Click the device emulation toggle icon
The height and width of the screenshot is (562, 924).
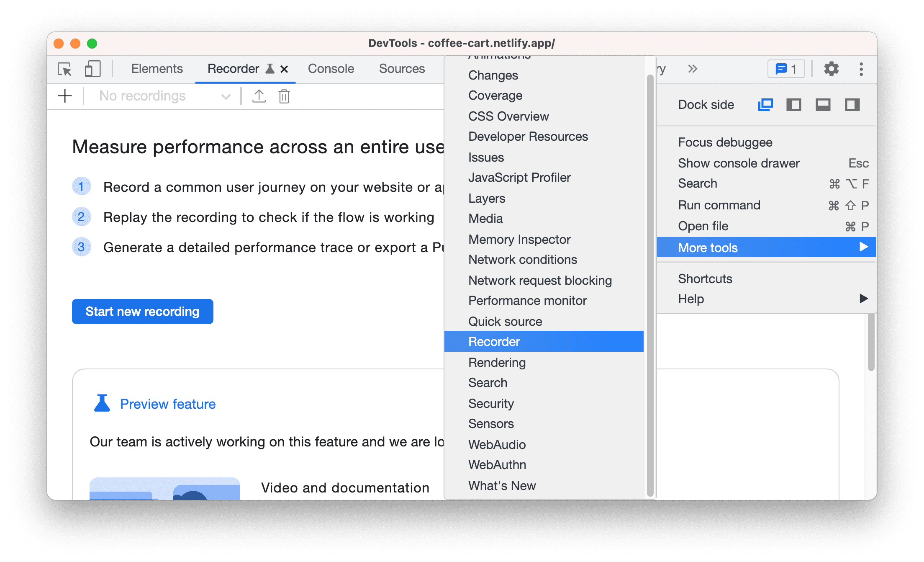[92, 70]
